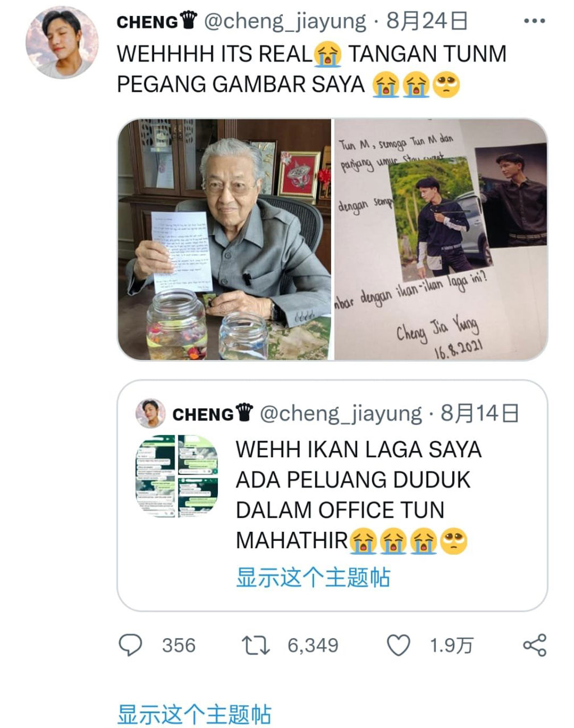The width and height of the screenshot is (574, 728).
Task: View the 6,349 retweets count
Action: click(x=313, y=646)
